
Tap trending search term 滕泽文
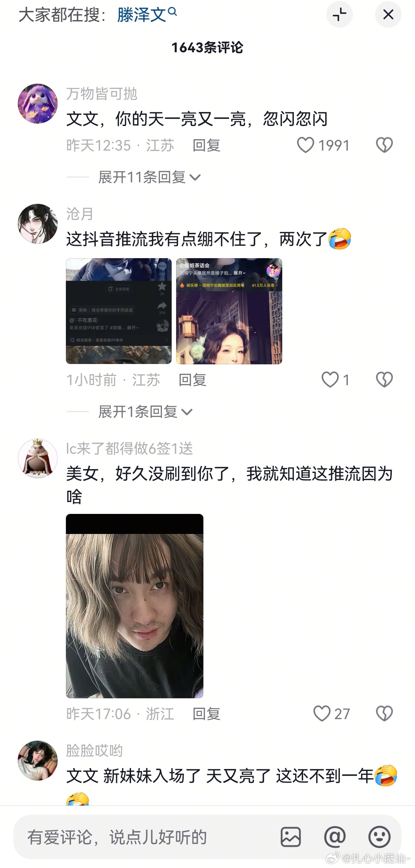[x=142, y=15]
